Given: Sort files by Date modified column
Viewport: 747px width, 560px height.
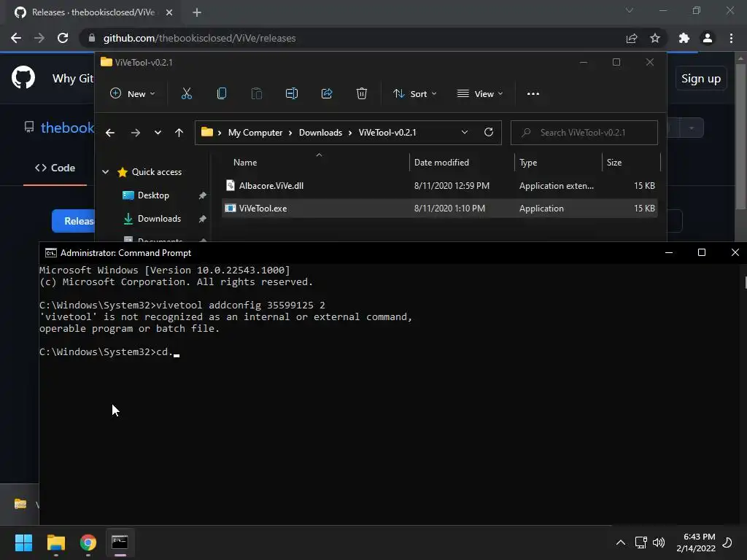Looking at the screenshot, I should 441,163.
